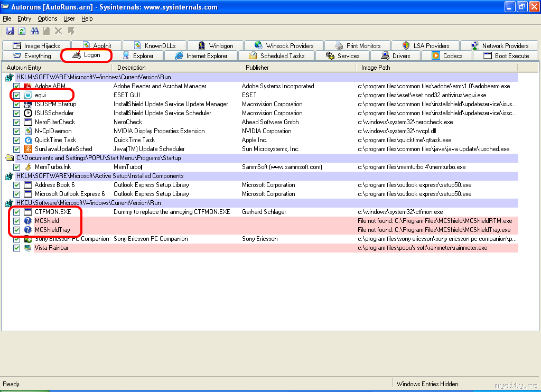Click the Image Path column header
This screenshot has height=392, width=541.
click(x=376, y=68)
